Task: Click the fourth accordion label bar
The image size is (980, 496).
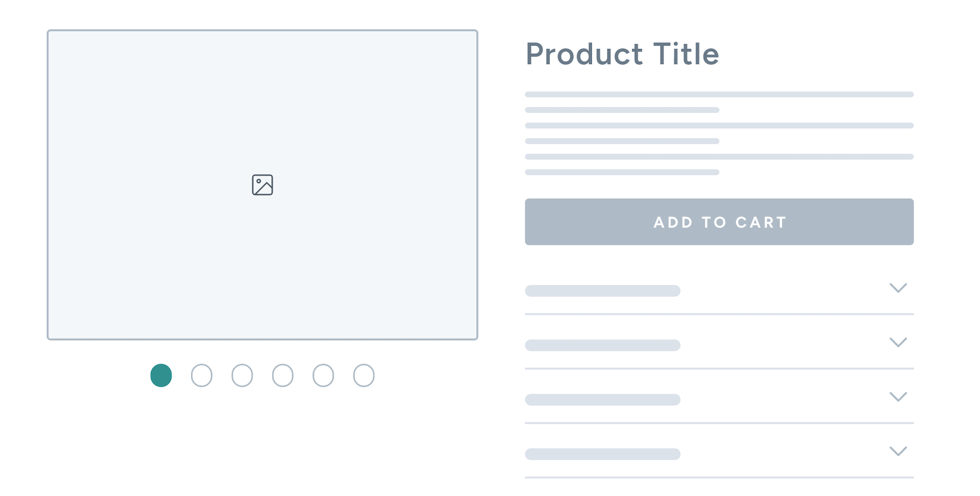Action: coord(602,454)
